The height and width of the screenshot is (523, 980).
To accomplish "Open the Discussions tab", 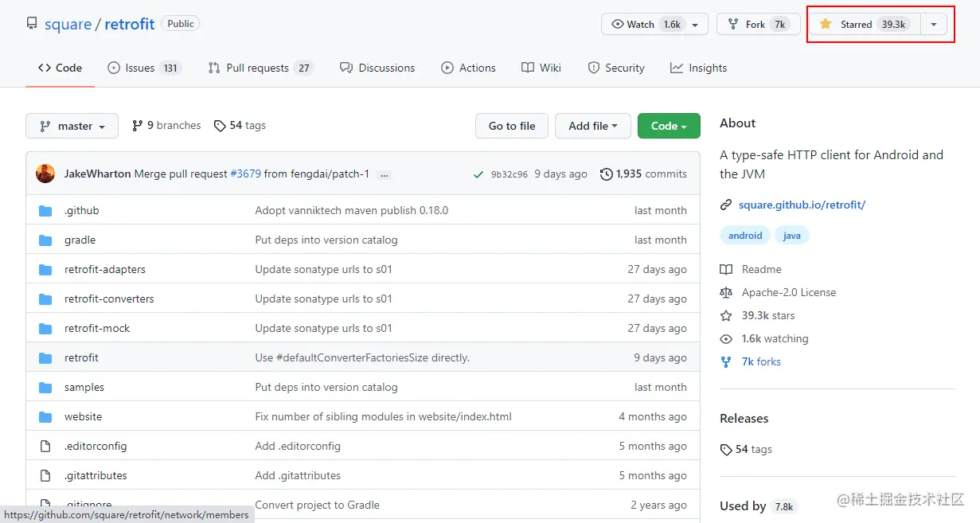I will [x=377, y=68].
